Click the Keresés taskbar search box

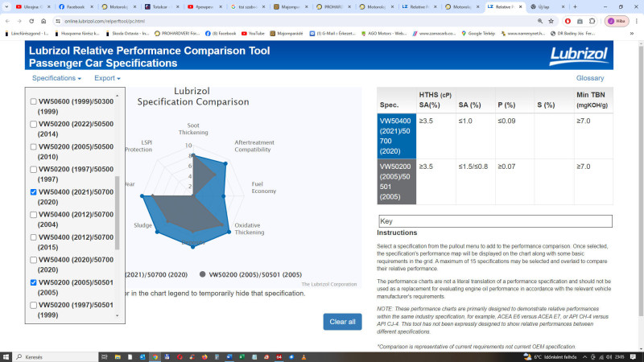pyautogui.click(x=56, y=357)
